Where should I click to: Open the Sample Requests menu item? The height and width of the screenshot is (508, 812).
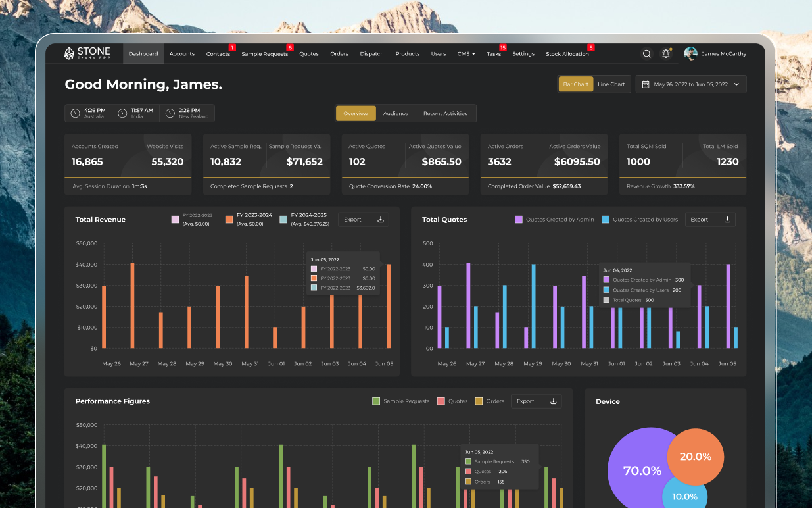[x=264, y=54]
